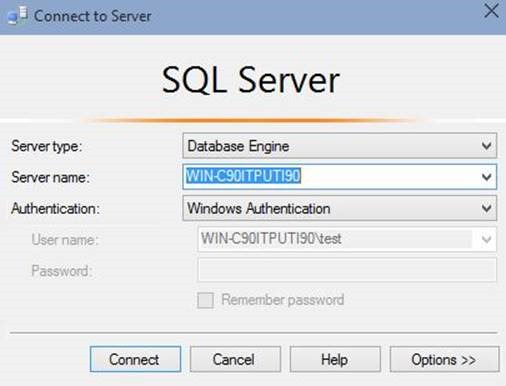
Task: Toggle Remember password checkbox
Action: click(205, 300)
